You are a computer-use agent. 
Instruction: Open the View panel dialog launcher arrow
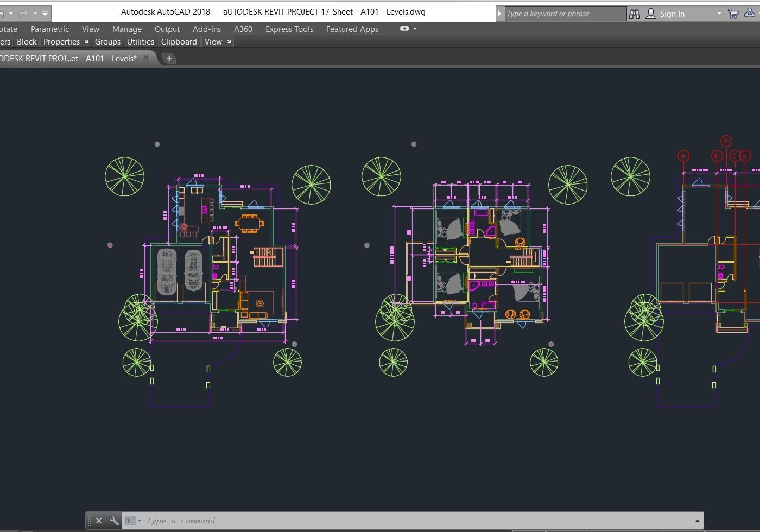[x=229, y=41]
